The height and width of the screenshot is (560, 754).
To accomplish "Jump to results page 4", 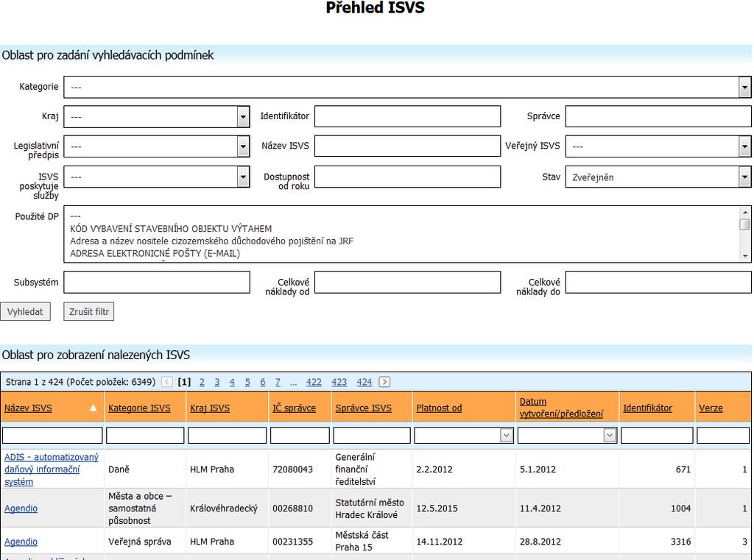I will point(232,382).
